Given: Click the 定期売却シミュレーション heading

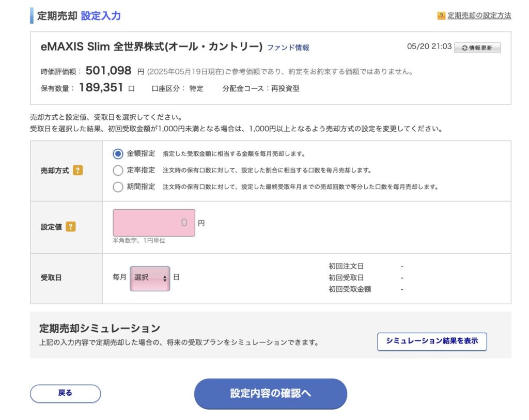Looking at the screenshot, I should tap(100, 328).
